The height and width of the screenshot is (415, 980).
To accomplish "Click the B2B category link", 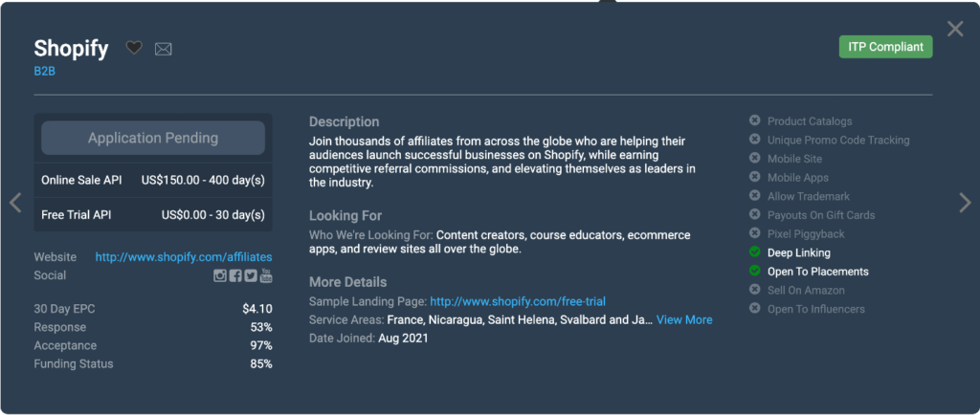I will pos(45,71).
